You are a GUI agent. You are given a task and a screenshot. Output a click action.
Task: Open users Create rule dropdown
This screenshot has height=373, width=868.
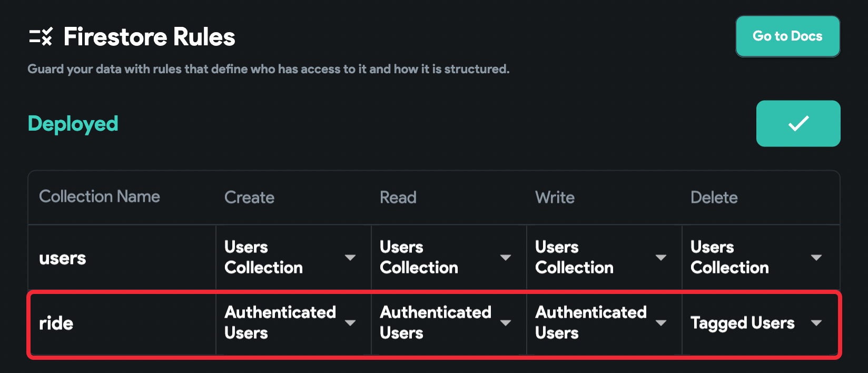293,257
